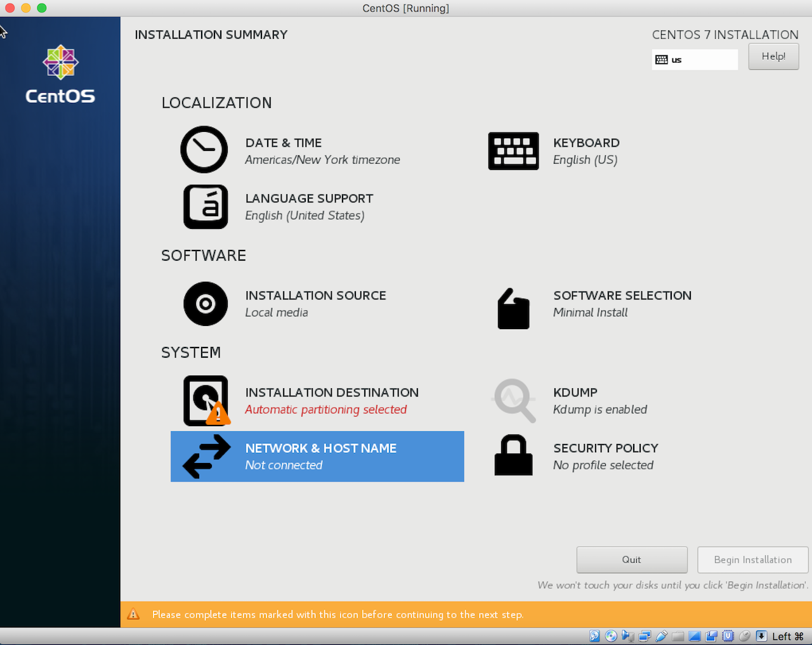Viewport: 812px width, 645px height.
Task: Click Local media text
Action: coord(277,313)
